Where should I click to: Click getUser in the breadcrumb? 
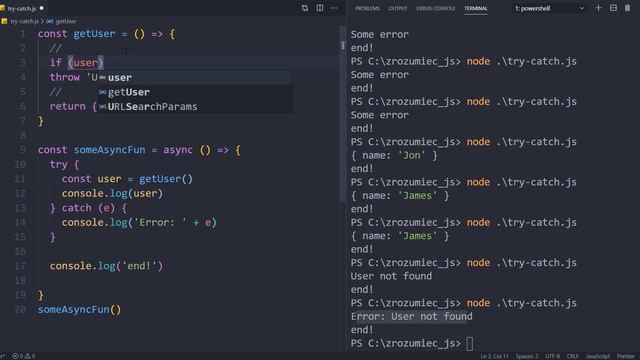[66, 21]
